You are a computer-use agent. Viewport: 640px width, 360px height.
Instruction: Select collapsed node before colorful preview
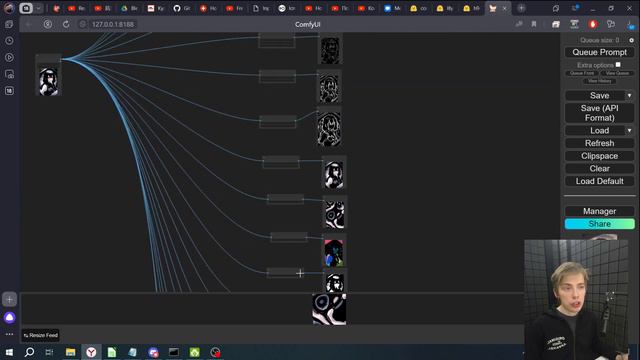(x=289, y=237)
